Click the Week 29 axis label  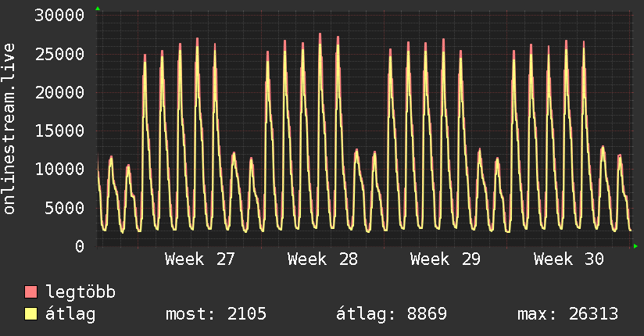[445, 259]
